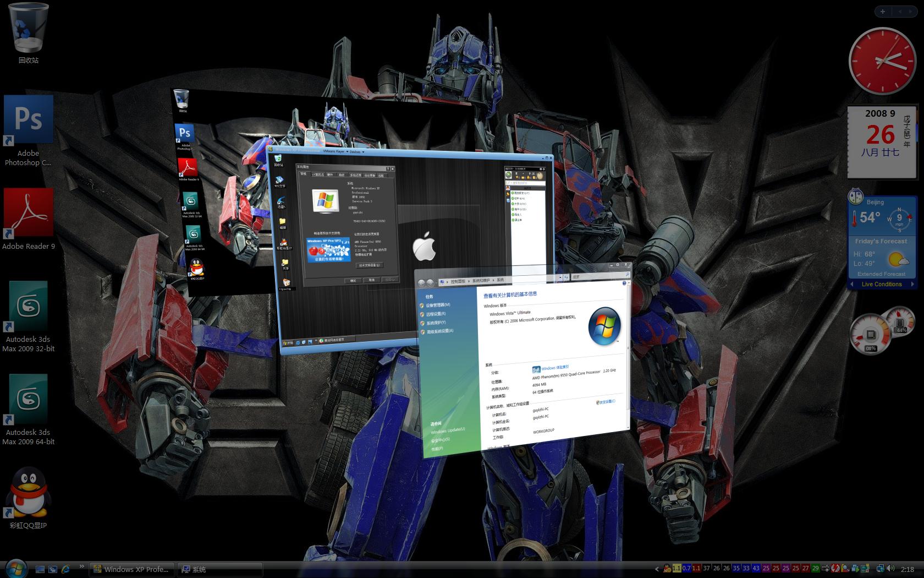Image resolution: width=924 pixels, height=578 pixels.
Task: Click the tray temperature reading 37
Action: coord(706,568)
